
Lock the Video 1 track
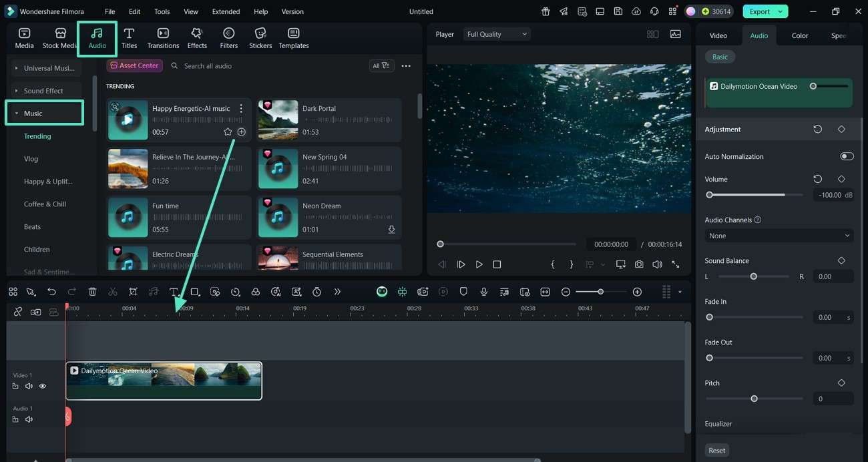(x=15, y=386)
